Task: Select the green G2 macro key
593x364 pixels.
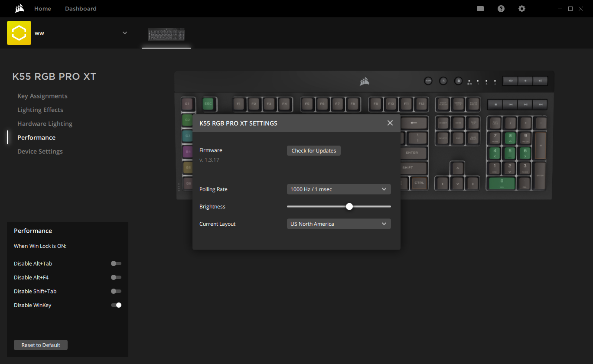Action: click(x=187, y=120)
